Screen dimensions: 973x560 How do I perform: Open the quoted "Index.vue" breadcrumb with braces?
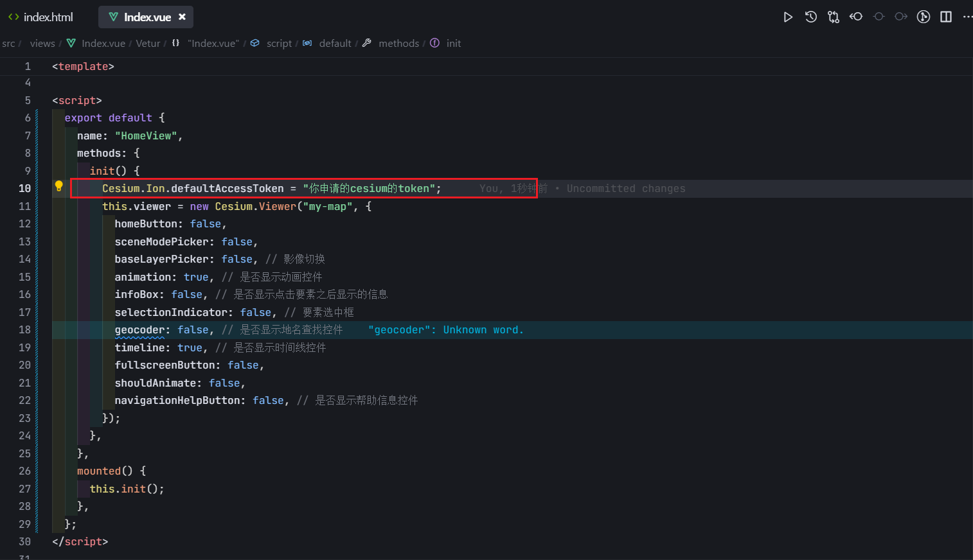[205, 44]
